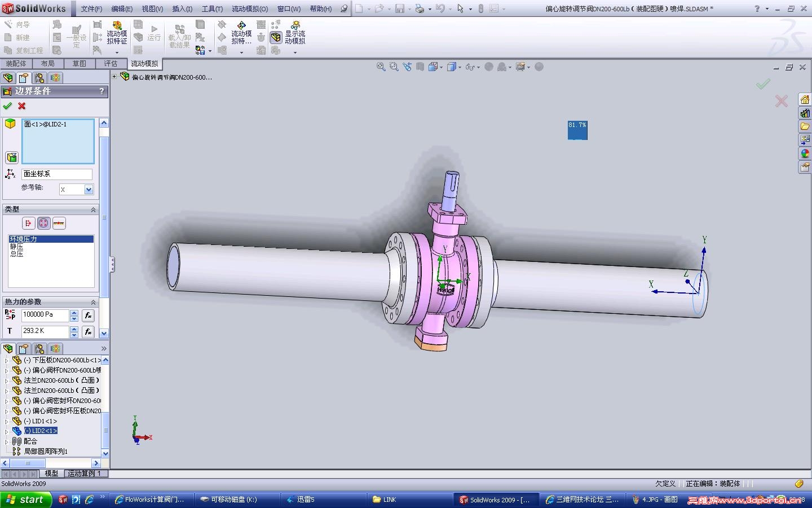Select 环境压力 in the pressure type list

click(51, 239)
